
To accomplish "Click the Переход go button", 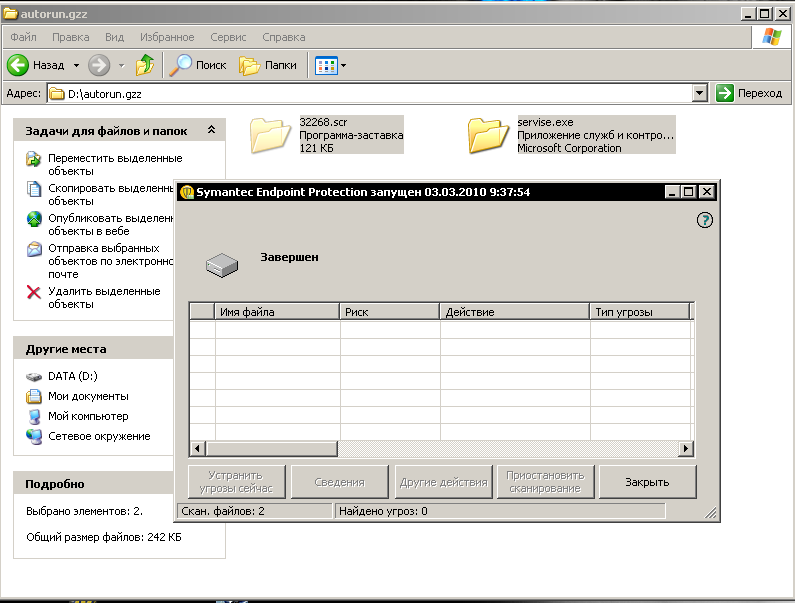I will [x=749, y=93].
